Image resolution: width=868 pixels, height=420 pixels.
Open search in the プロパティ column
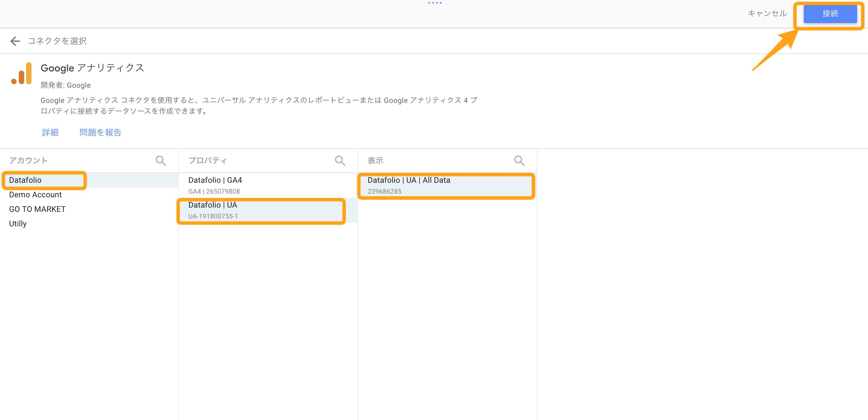[340, 161]
